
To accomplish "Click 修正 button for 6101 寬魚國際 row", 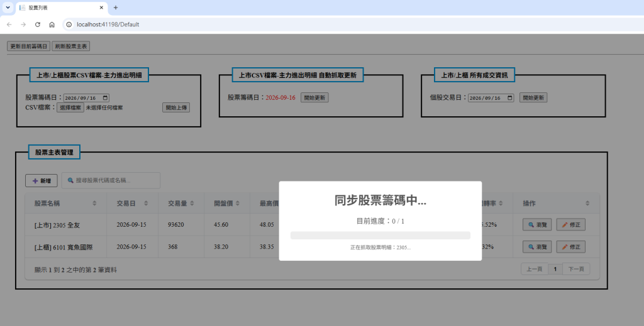I will click(571, 247).
